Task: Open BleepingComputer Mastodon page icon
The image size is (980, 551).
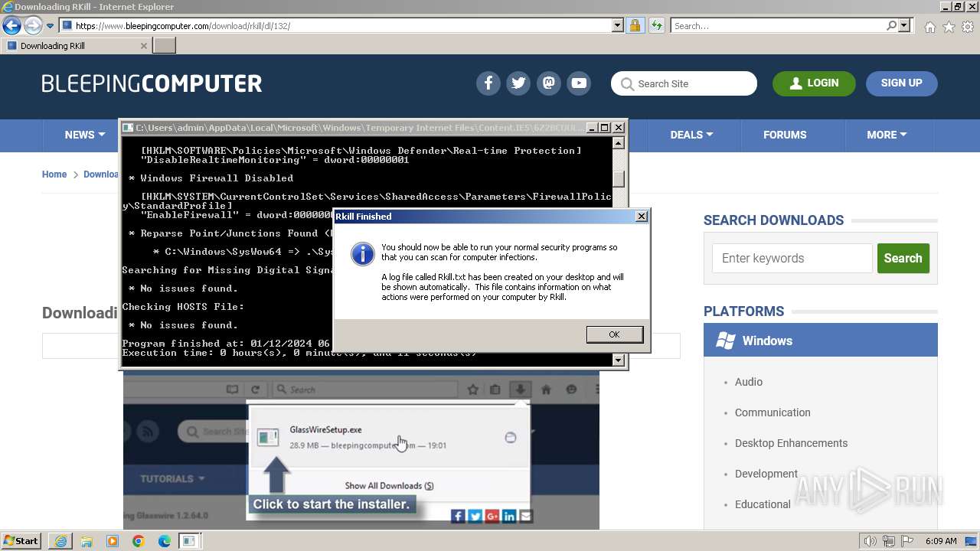Action: click(549, 83)
